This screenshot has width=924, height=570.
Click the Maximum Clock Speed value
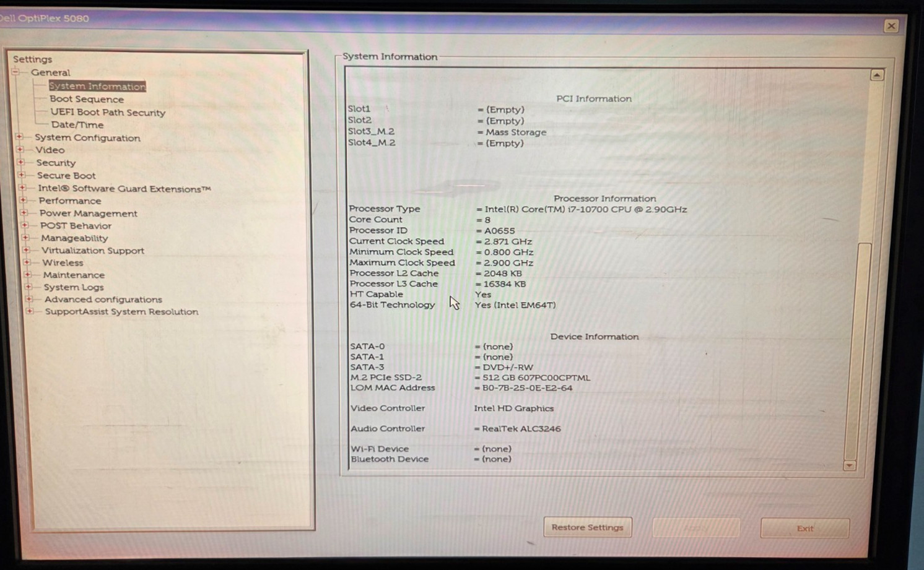508,263
